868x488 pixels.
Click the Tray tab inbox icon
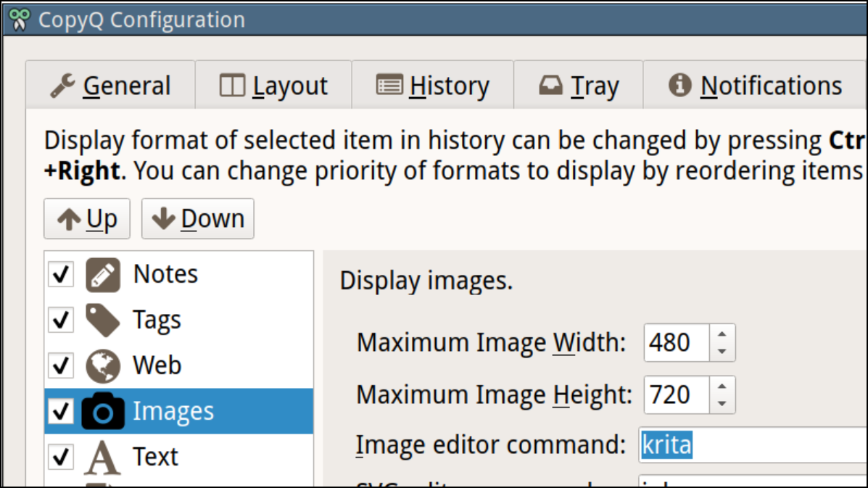click(551, 86)
